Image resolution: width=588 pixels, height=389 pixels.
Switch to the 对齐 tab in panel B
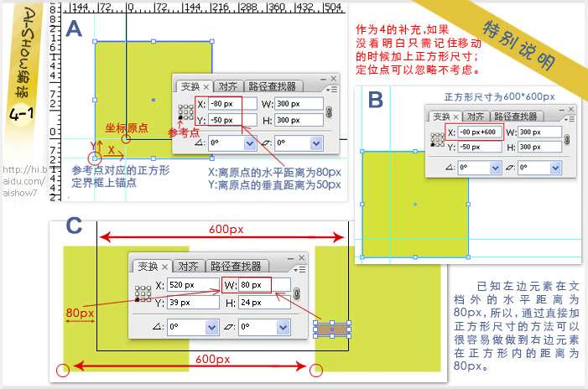pyautogui.click(x=475, y=117)
